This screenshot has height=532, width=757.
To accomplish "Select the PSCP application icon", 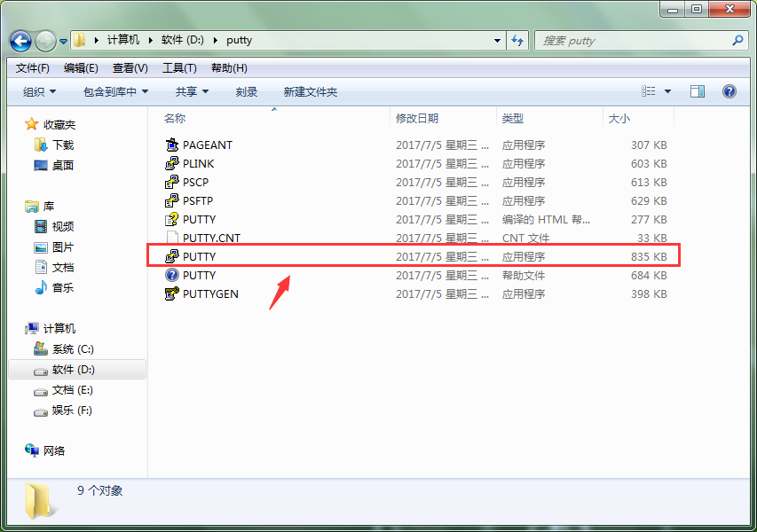I will [171, 182].
